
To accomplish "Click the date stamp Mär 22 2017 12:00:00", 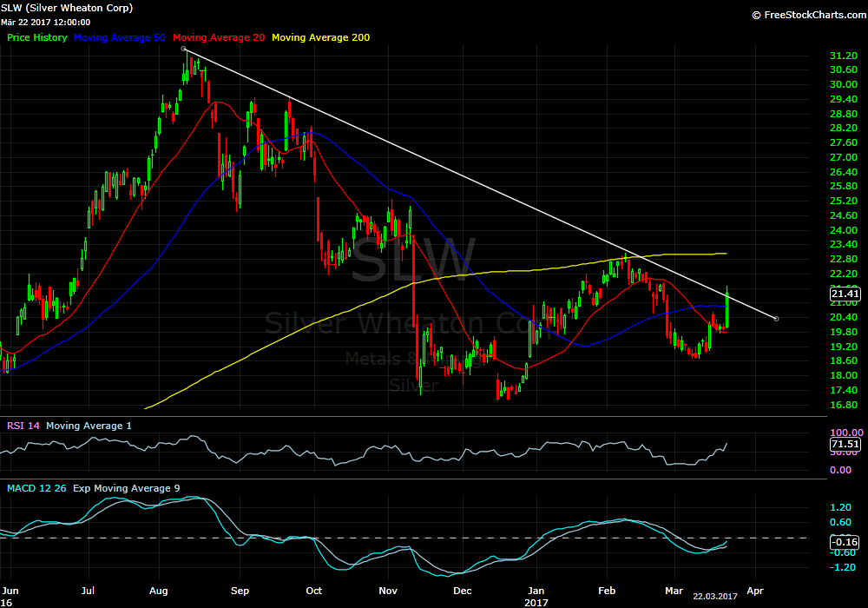I will (45, 23).
